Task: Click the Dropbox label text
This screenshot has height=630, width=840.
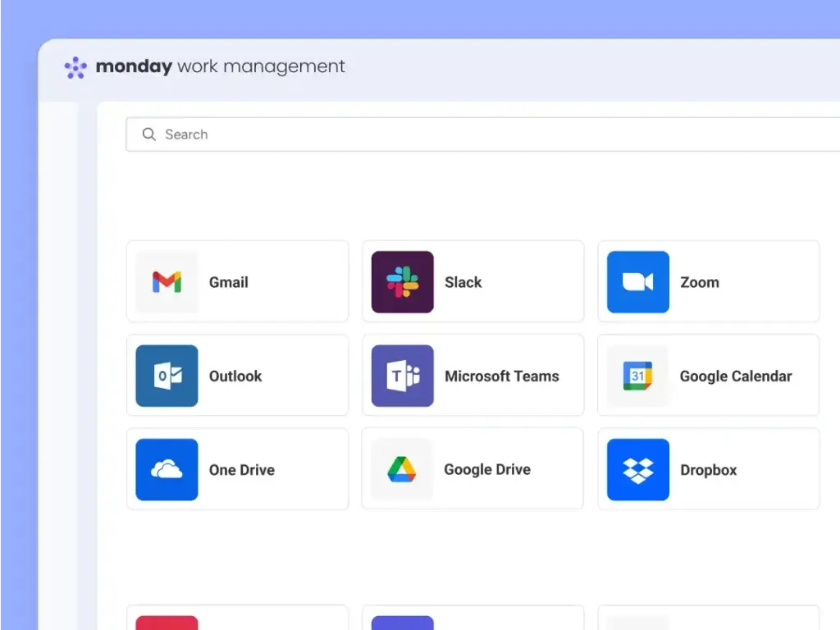Action: pyautogui.click(x=709, y=470)
